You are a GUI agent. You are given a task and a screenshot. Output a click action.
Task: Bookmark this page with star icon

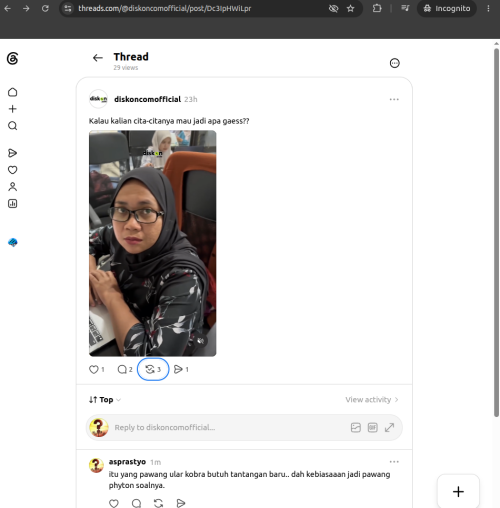(350, 8)
